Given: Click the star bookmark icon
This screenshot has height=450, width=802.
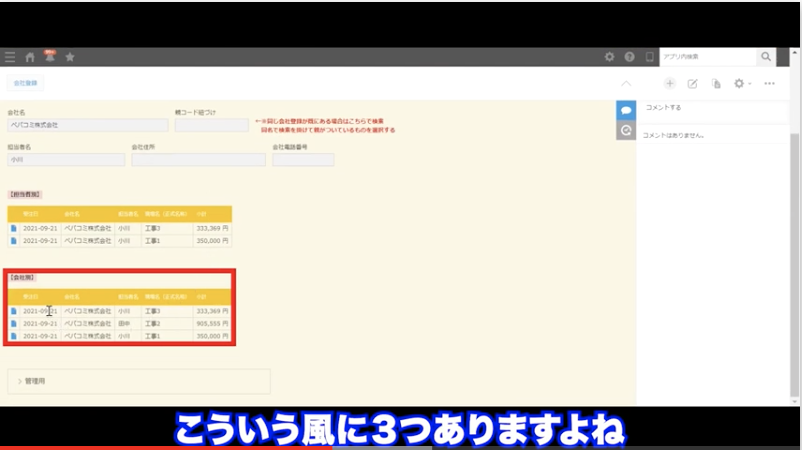Looking at the screenshot, I should point(70,57).
